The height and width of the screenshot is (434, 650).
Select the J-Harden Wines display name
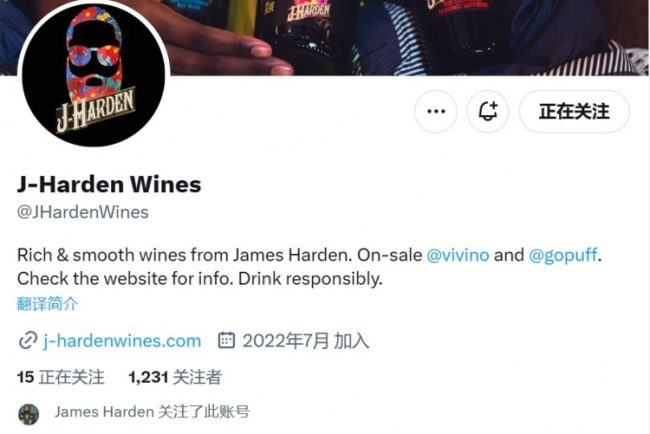109,184
